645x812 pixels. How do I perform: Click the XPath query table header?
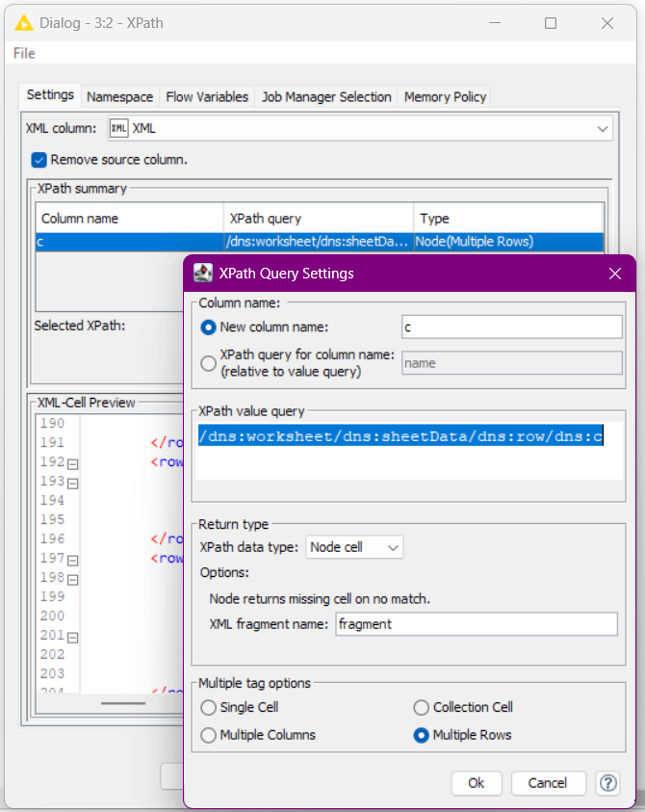click(x=319, y=219)
